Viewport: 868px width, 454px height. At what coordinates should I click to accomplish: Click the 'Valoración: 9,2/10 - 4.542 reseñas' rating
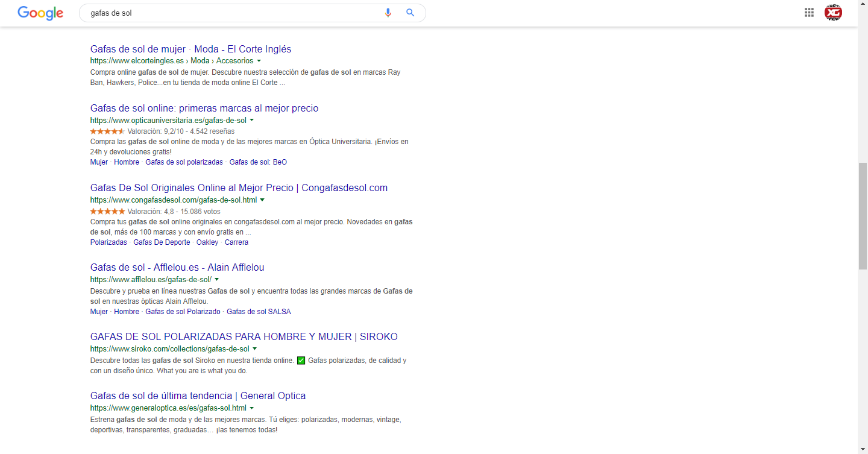click(x=181, y=131)
